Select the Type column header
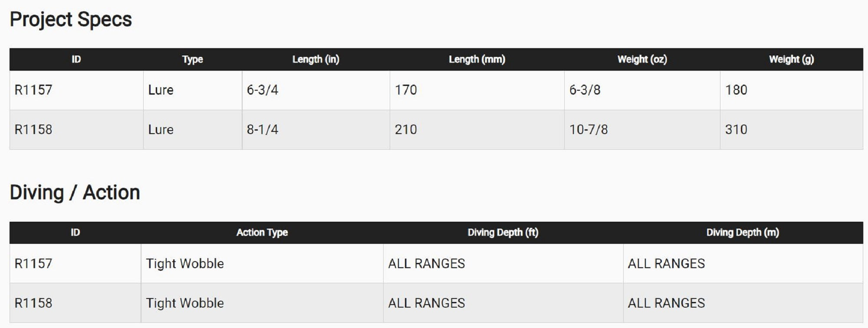 (x=192, y=59)
